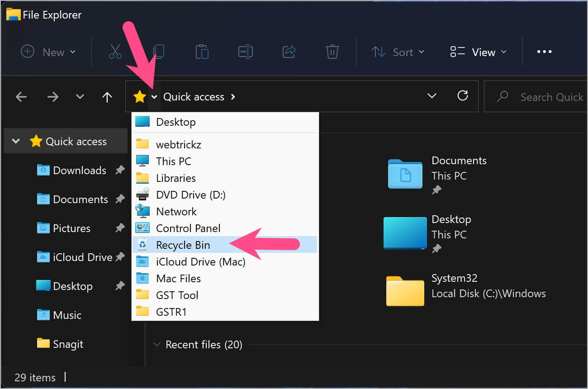Toggle the pin next to Pictures
Image resolution: width=588 pixels, height=389 pixels.
click(x=120, y=228)
